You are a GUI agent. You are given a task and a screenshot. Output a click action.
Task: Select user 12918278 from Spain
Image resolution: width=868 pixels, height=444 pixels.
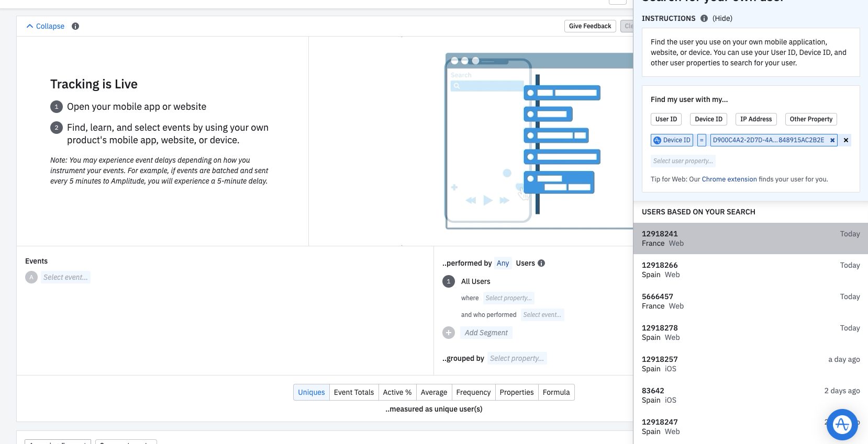pos(751,333)
